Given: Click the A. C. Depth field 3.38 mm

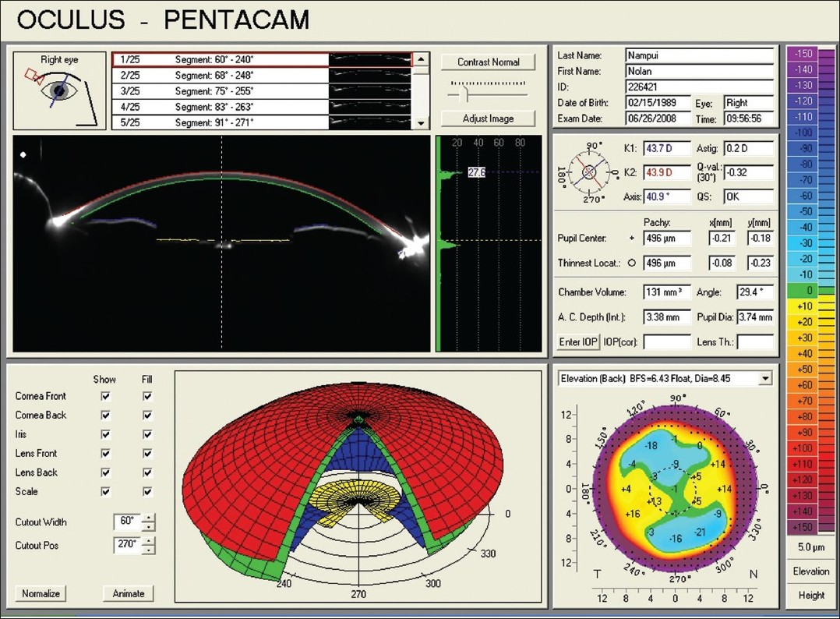Looking at the screenshot, I should [667, 317].
